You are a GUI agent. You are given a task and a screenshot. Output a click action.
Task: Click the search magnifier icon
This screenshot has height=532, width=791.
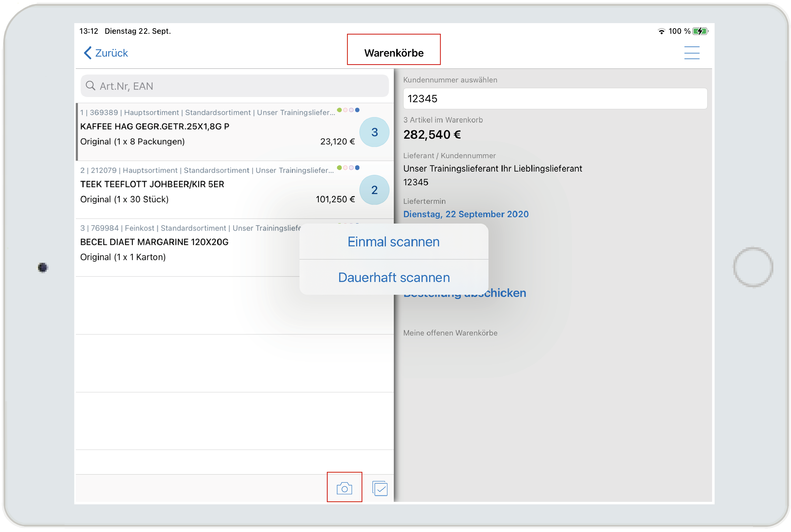(x=90, y=86)
